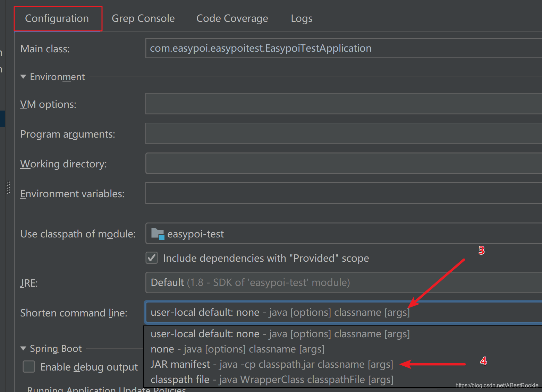Focus the Program arguments field
The height and width of the screenshot is (392, 542).
(344, 133)
